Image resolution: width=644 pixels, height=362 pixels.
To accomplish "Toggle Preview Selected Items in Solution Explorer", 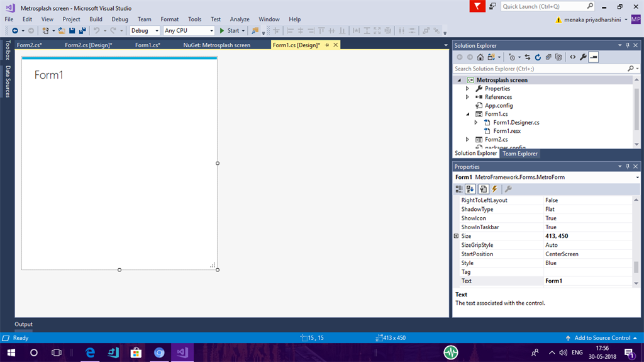I will [594, 57].
